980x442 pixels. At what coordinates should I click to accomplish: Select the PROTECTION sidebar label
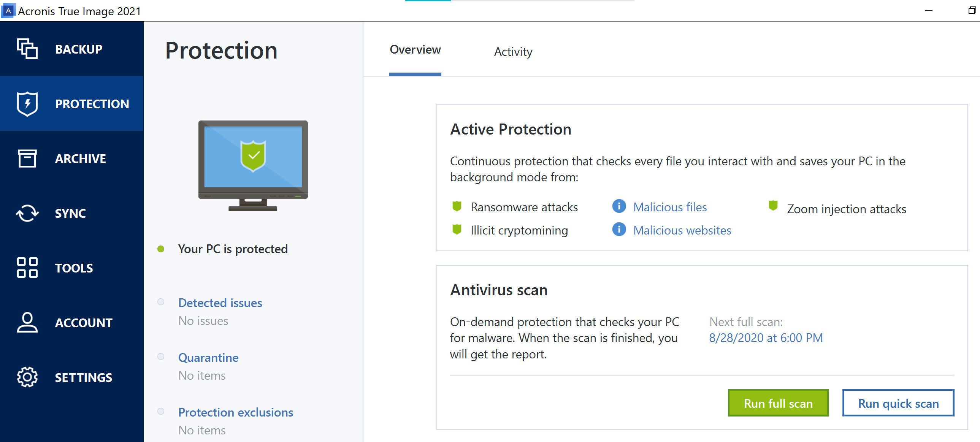coord(92,104)
